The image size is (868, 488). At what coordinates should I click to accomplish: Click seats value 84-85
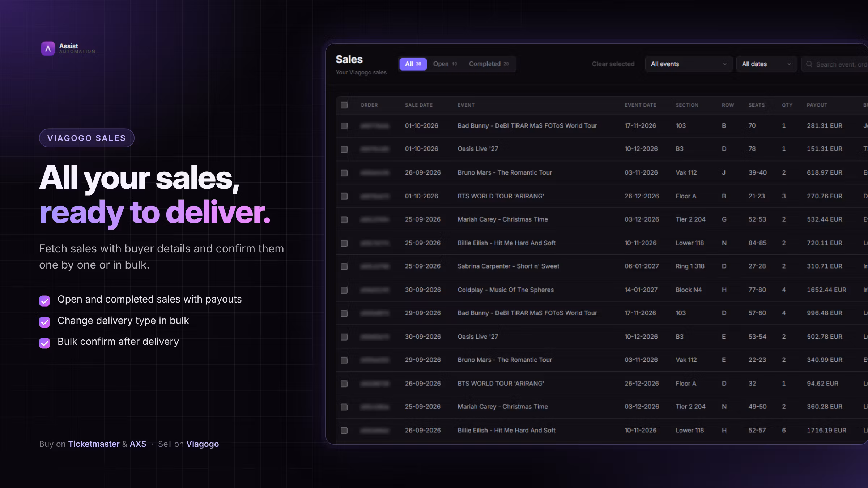pos(757,243)
